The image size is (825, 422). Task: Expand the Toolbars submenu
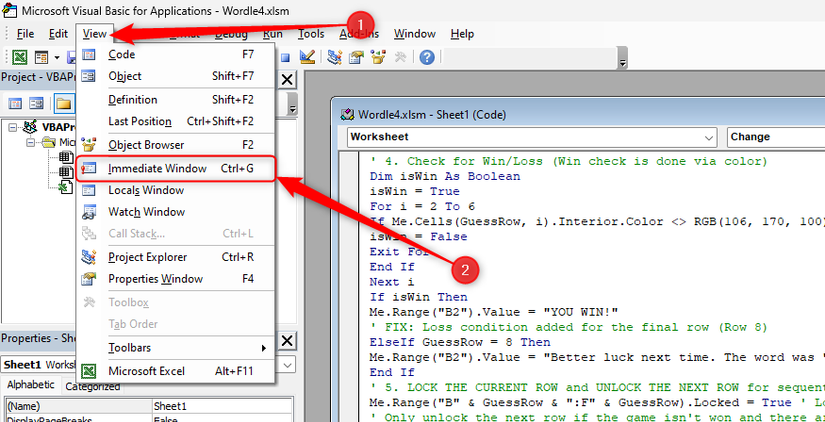click(x=175, y=348)
